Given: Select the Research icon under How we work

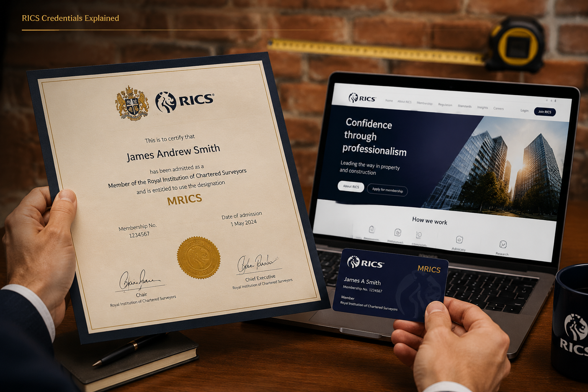Looking at the screenshot, I should 503,244.
